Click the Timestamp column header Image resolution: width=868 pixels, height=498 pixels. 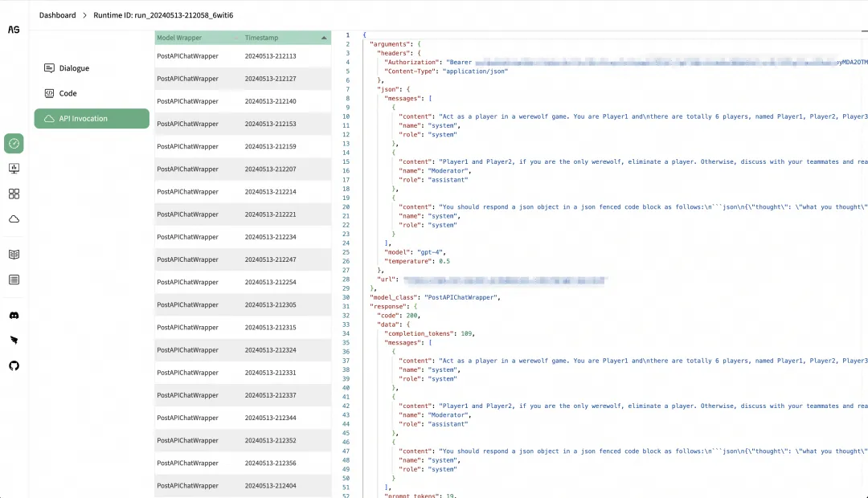[x=261, y=38]
